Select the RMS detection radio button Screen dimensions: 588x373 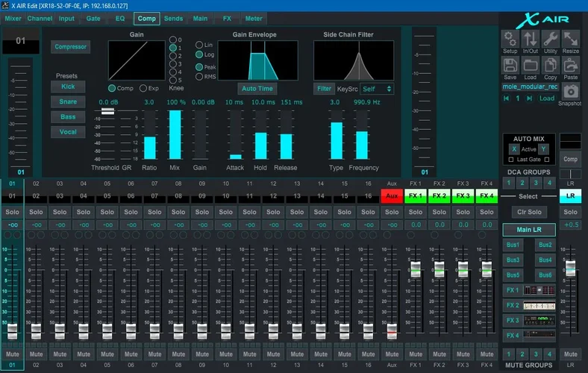click(199, 76)
